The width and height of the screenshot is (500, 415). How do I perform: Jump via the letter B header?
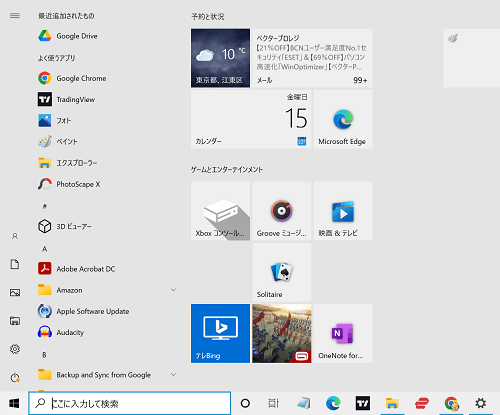44,355
